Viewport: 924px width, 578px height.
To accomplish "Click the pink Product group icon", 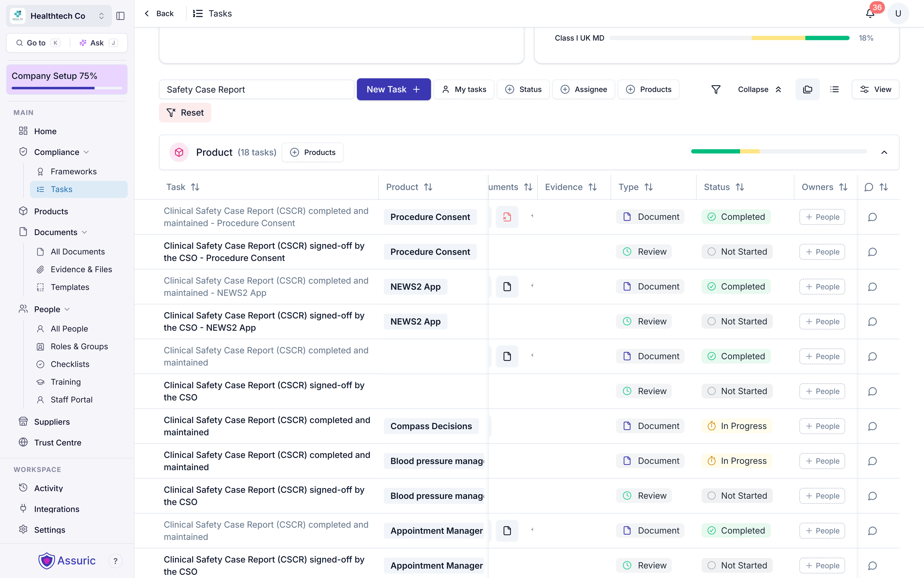I will 179,152.
